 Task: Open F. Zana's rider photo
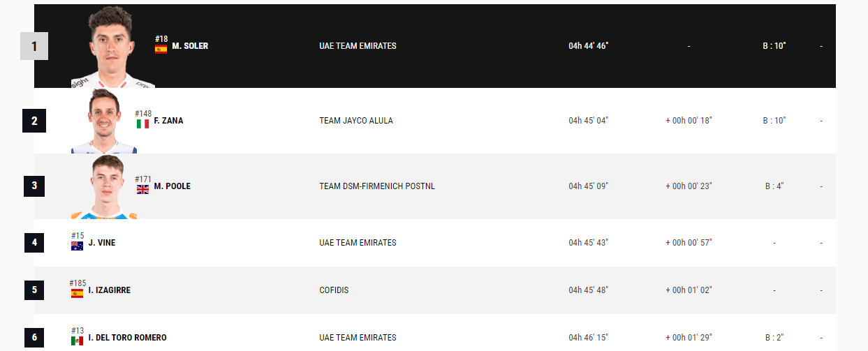[x=105, y=121]
